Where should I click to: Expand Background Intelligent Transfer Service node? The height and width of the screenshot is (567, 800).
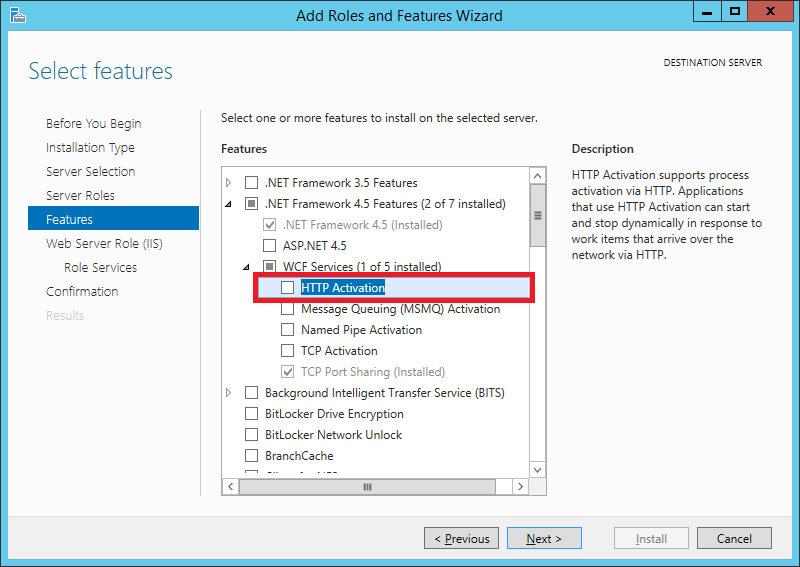229,392
